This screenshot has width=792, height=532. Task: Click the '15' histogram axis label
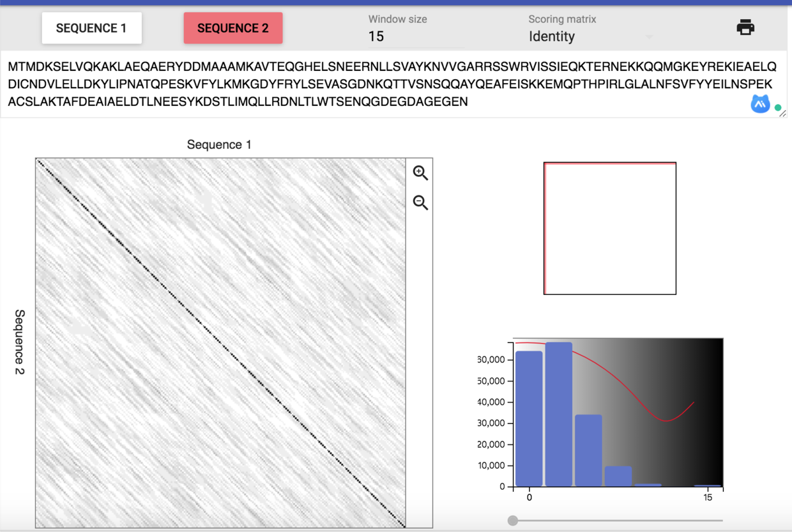708,498
